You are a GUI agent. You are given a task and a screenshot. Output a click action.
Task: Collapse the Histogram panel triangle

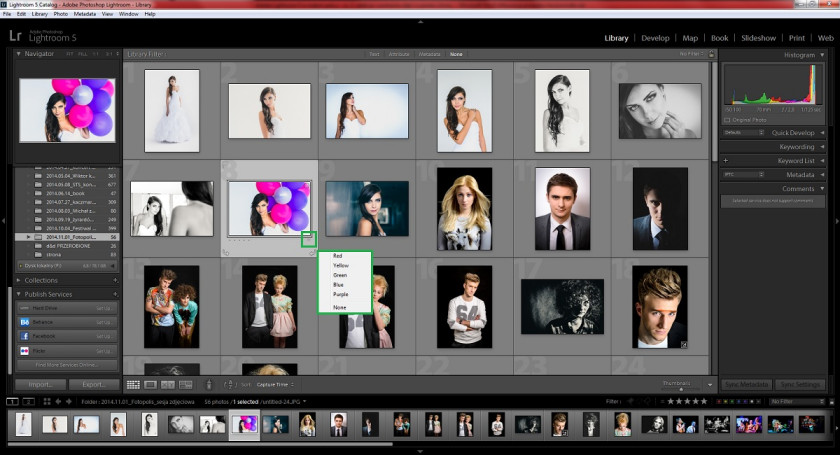point(822,55)
